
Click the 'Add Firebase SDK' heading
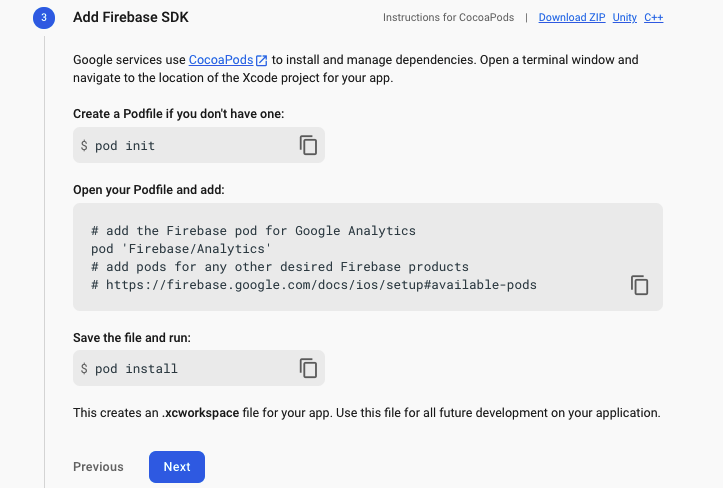[131, 18]
